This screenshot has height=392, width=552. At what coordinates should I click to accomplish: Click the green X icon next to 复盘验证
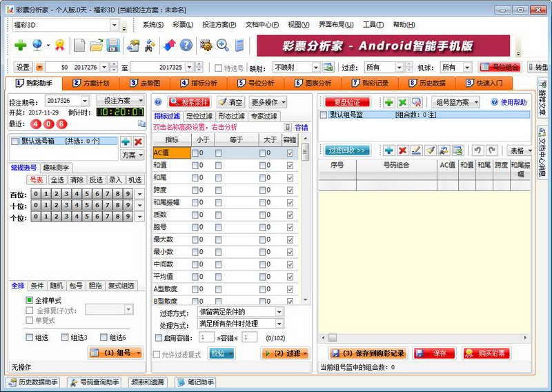coord(402,103)
